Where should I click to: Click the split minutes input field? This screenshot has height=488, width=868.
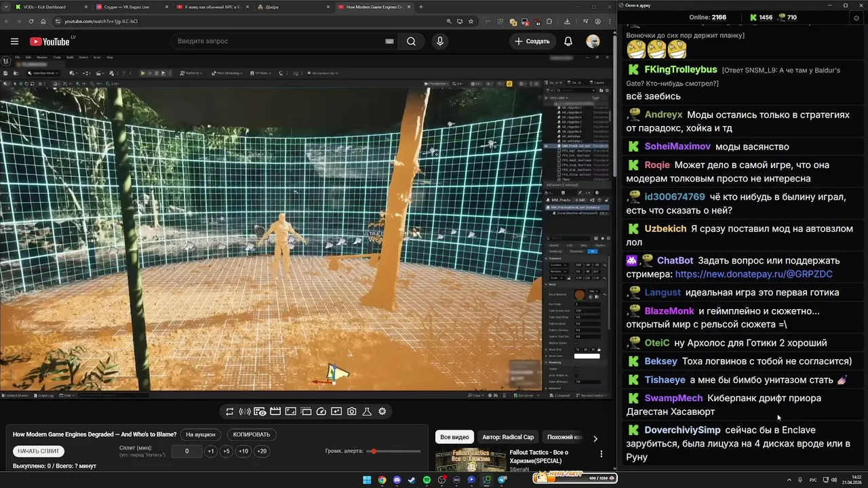pos(186,451)
